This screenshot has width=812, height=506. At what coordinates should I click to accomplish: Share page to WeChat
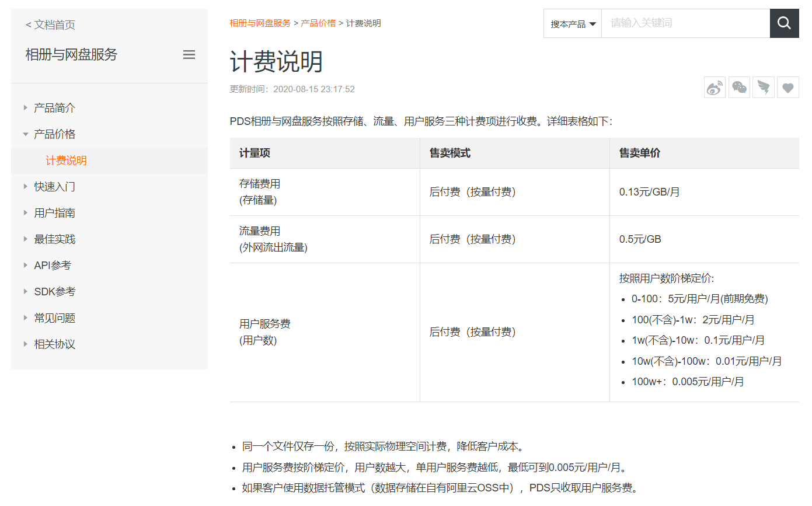point(739,87)
